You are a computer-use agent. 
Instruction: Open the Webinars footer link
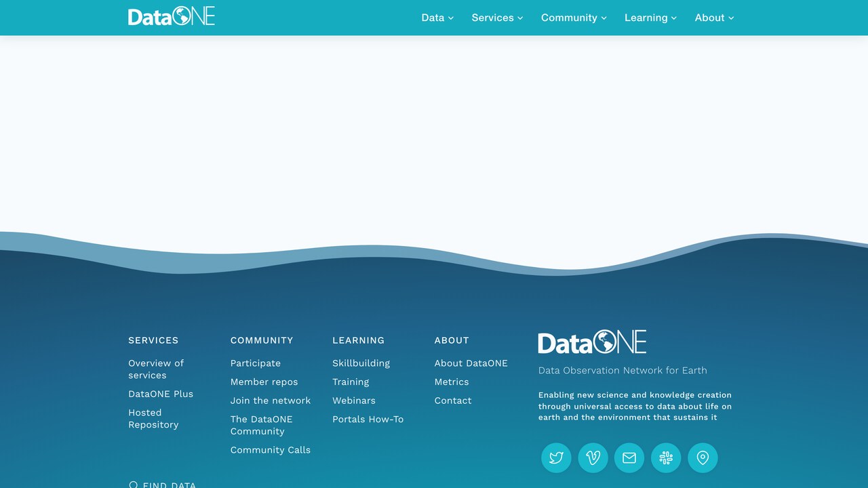353,401
